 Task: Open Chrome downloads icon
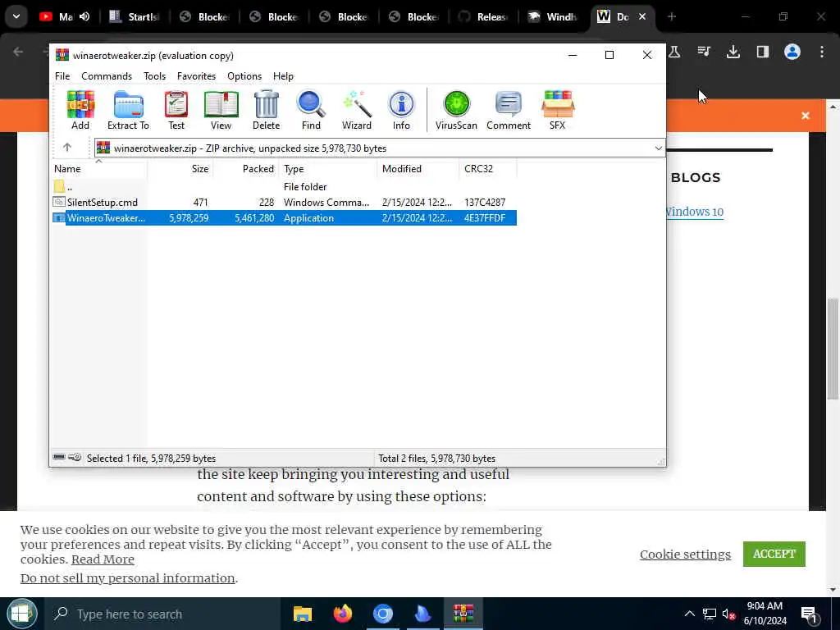[733, 52]
